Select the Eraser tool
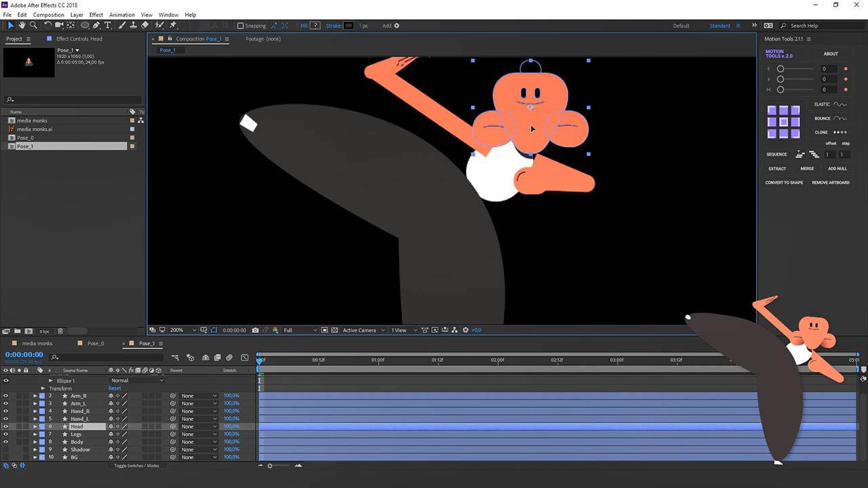 [144, 25]
